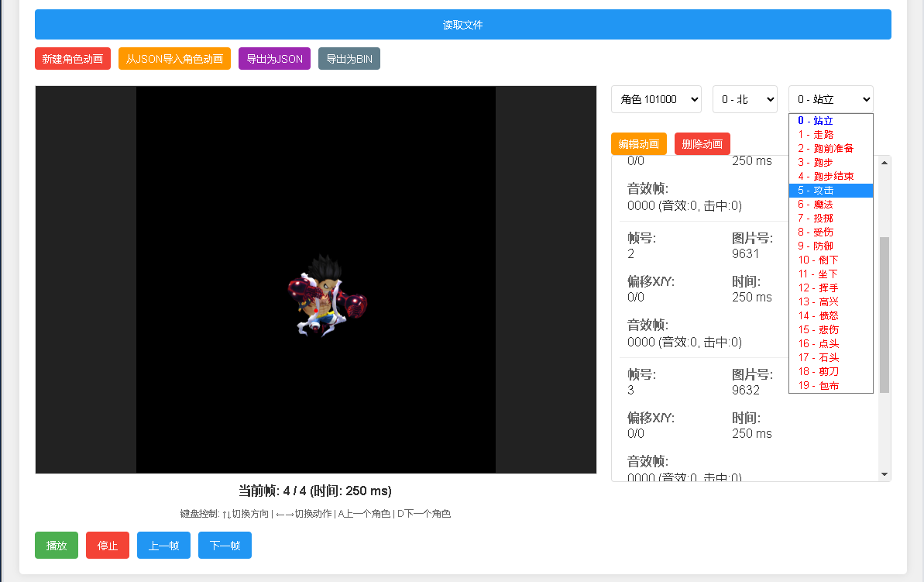Click the 编辑动画 button

pos(639,144)
